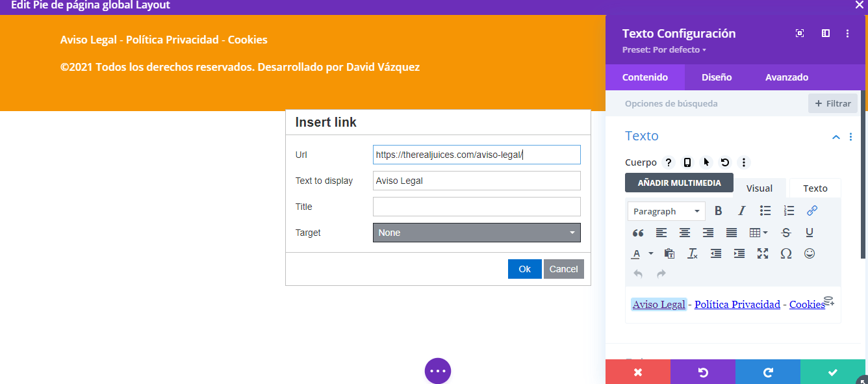Switch to the Avanzado tab
This screenshot has width=868, height=384.
coord(787,77)
